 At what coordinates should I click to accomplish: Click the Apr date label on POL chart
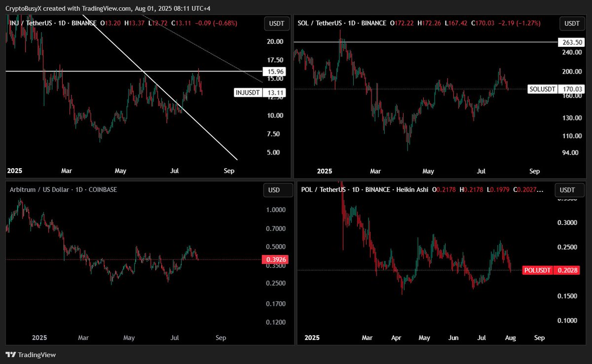coord(396,338)
